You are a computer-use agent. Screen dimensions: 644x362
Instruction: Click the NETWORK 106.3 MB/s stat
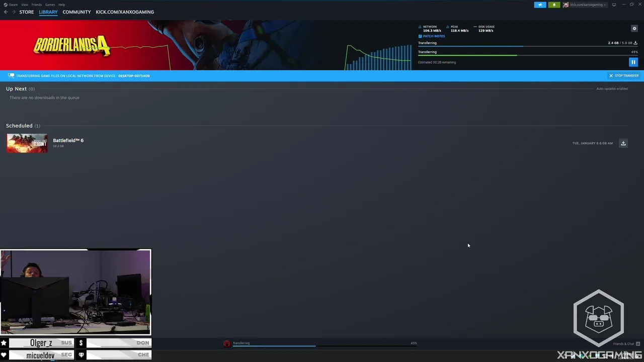click(430, 29)
